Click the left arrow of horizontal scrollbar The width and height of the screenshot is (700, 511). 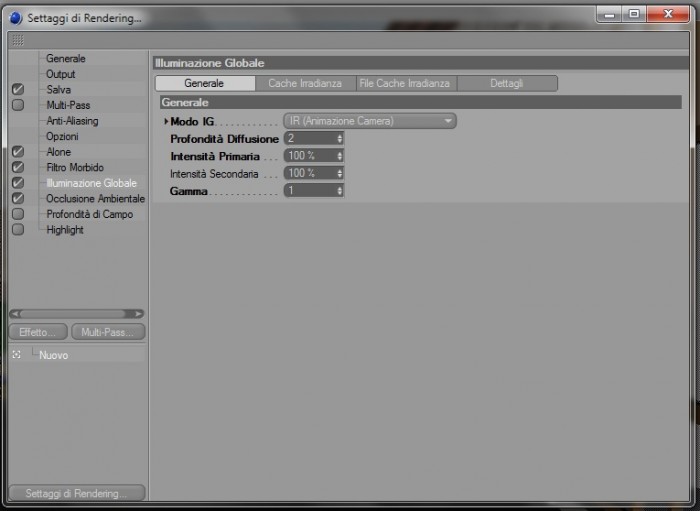click(x=15, y=314)
